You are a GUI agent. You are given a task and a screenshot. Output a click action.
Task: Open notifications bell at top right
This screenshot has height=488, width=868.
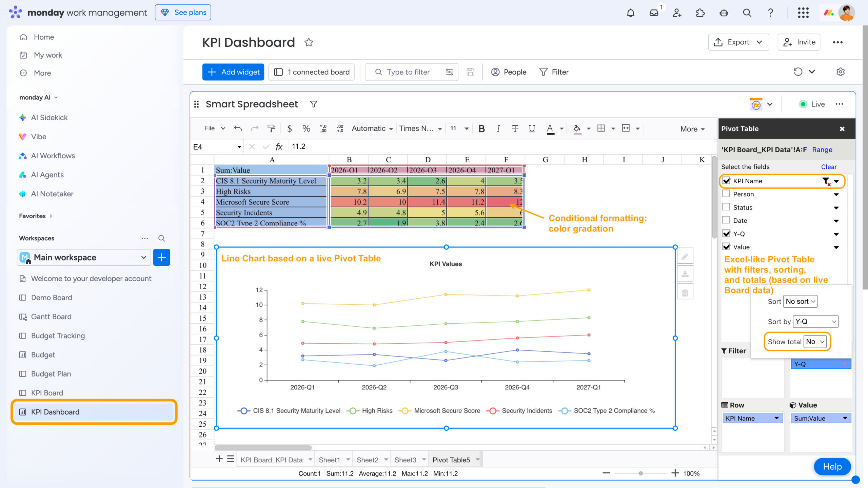pyautogui.click(x=630, y=13)
